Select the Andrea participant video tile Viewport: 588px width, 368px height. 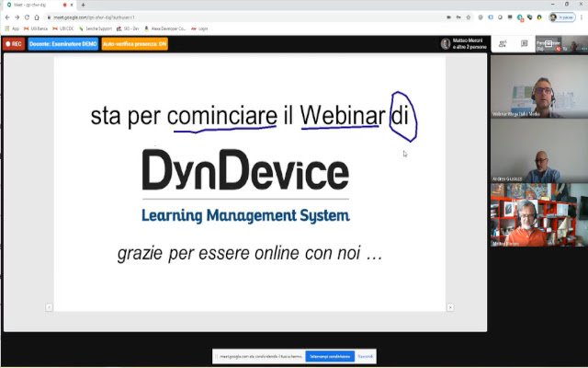pyautogui.click(x=539, y=151)
